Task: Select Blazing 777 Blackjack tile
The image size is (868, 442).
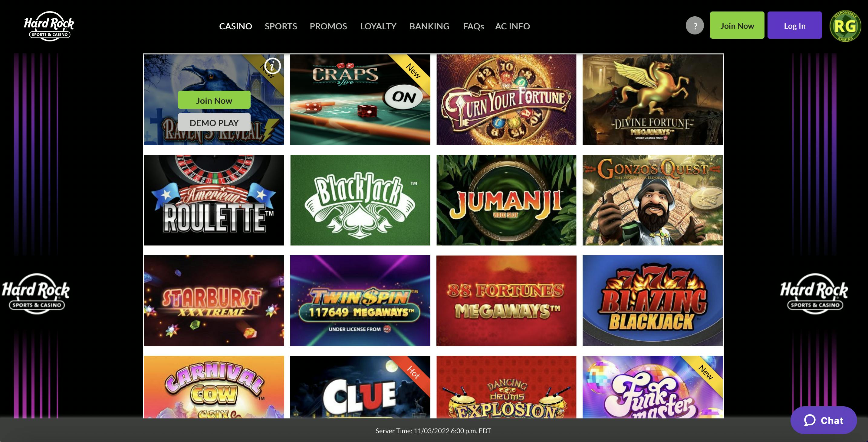Action: click(652, 301)
